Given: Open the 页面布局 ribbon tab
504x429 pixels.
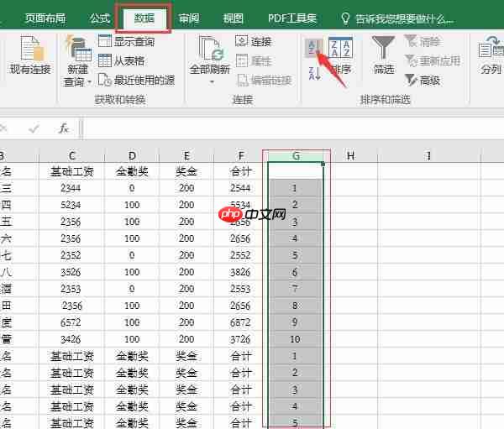Looking at the screenshot, I should coord(45,18).
